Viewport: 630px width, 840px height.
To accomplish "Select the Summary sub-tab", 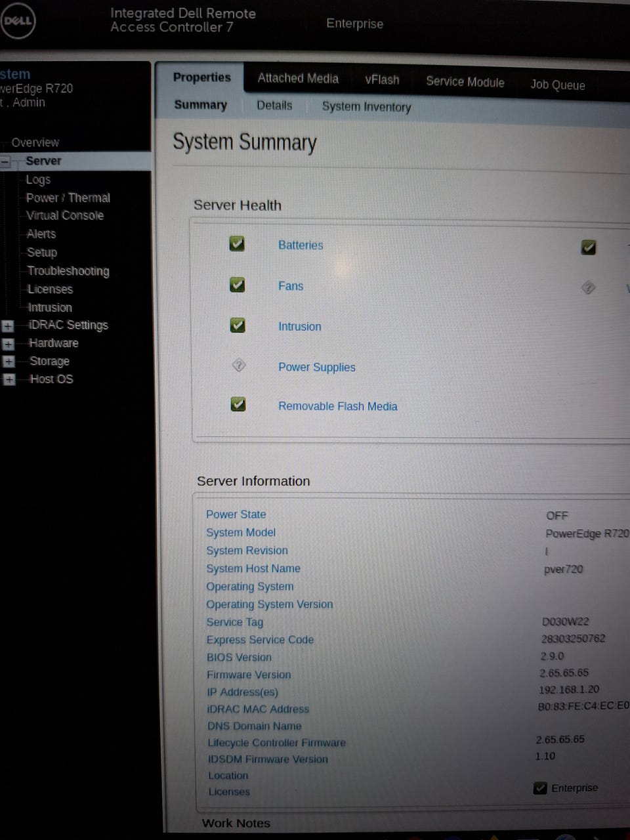I will (200, 105).
